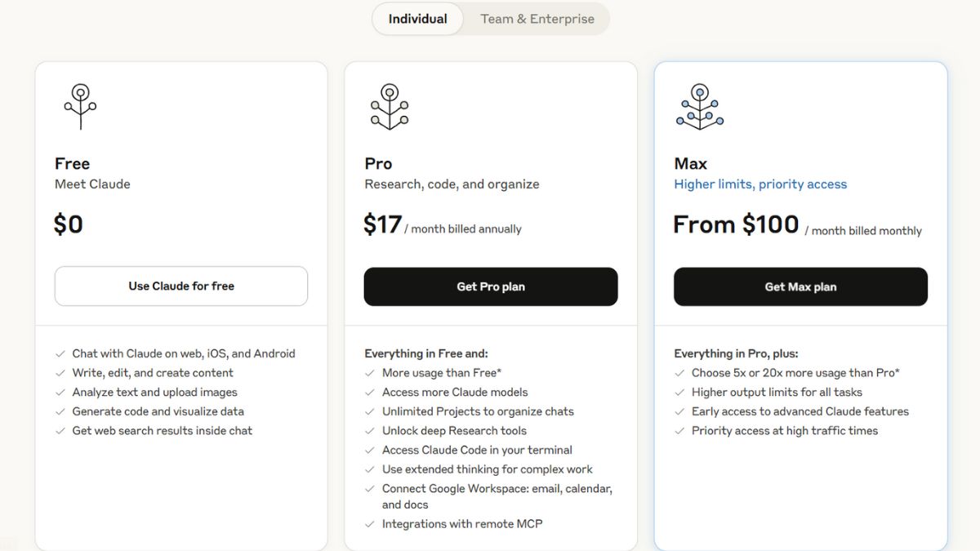This screenshot has height=551, width=980.
Task: Click the Use Claude for free button
Action: click(181, 287)
